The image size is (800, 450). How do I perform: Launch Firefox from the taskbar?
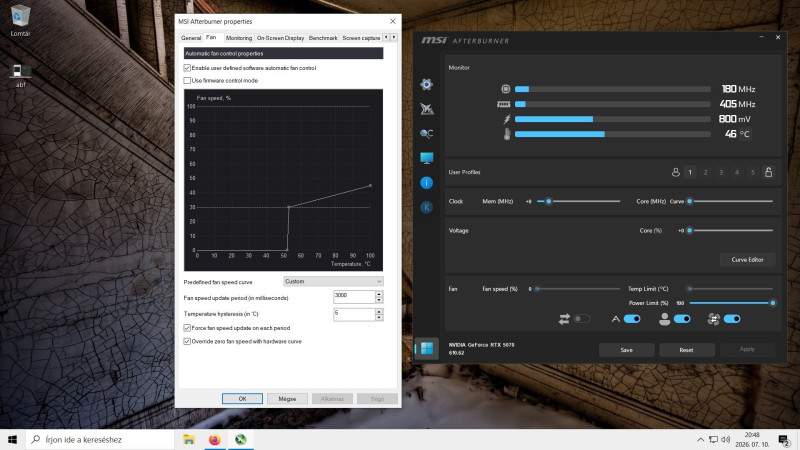(x=215, y=439)
